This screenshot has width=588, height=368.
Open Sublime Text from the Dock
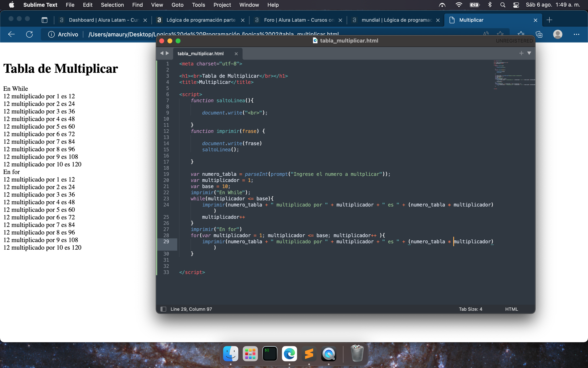(x=309, y=353)
